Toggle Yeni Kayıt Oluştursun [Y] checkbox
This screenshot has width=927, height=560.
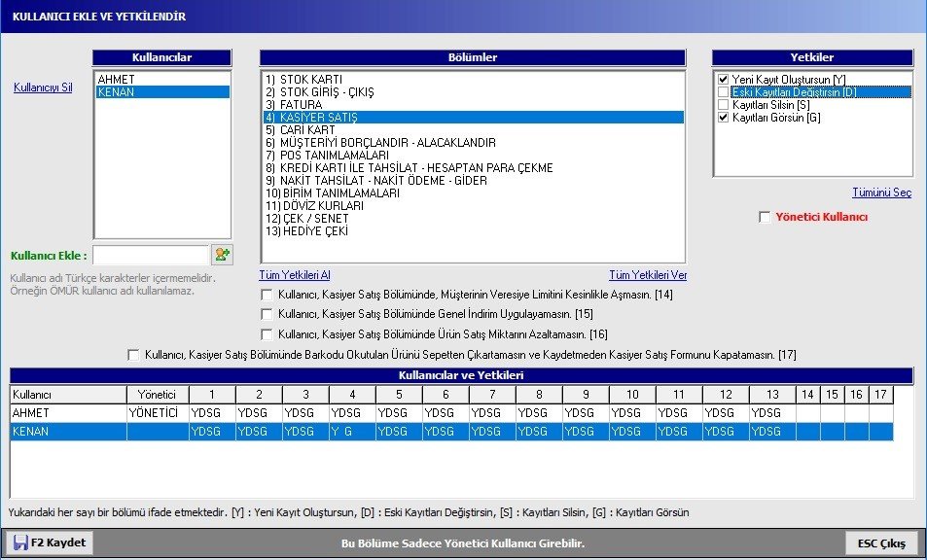point(723,79)
